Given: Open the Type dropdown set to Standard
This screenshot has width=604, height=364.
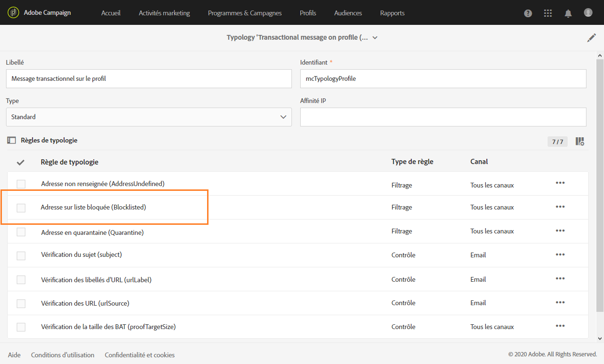Looking at the screenshot, I should [149, 117].
